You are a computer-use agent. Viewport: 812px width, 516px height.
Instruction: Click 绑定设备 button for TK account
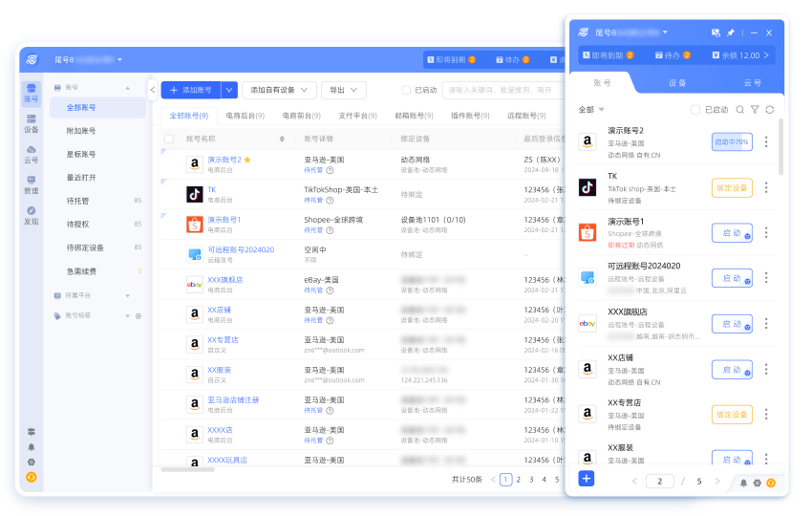[x=732, y=188]
